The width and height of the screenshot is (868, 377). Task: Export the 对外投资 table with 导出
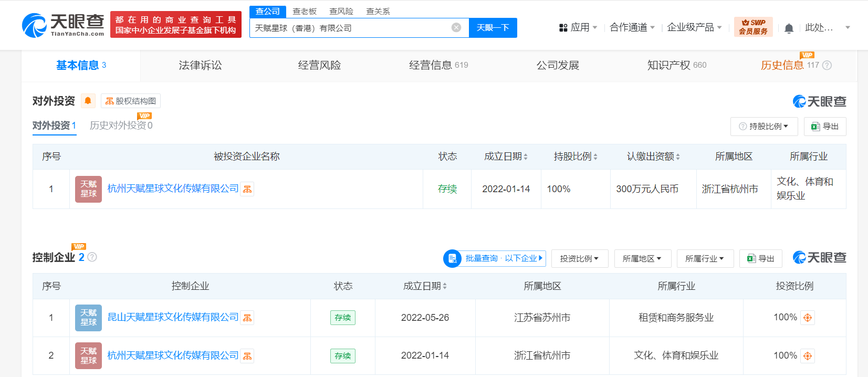(825, 127)
